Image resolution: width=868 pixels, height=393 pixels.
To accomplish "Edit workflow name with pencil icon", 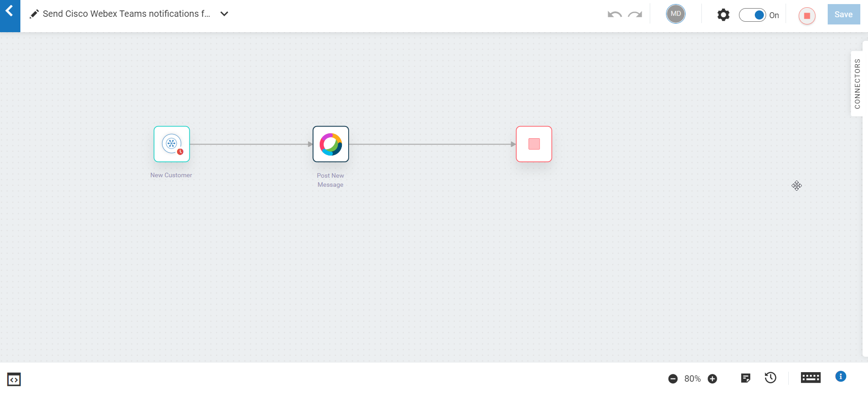I will coord(34,14).
